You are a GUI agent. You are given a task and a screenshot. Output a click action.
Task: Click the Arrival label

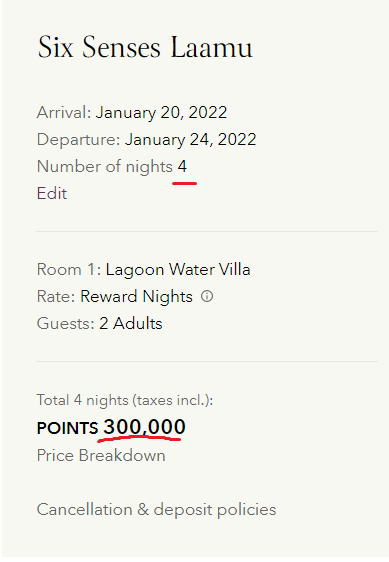click(64, 113)
